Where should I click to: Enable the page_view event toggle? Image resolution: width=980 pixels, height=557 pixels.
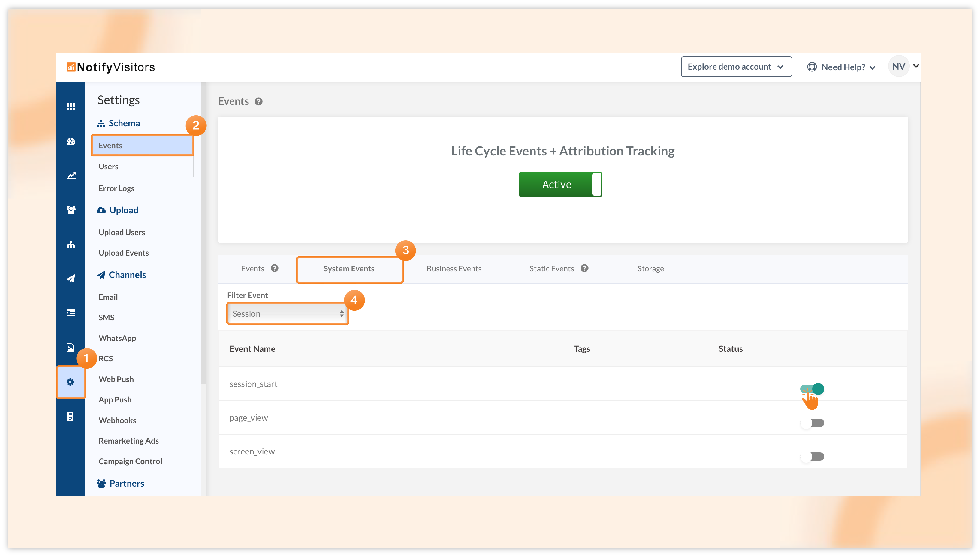point(812,423)
